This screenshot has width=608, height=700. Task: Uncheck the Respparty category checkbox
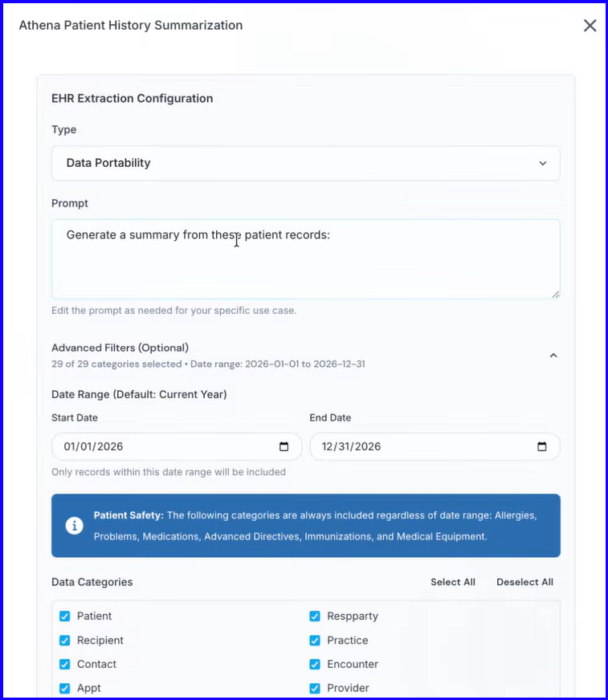pos(315,616)
